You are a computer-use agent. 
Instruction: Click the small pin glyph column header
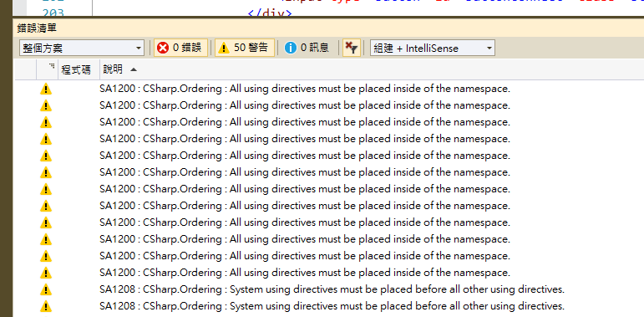coord(52,66)
